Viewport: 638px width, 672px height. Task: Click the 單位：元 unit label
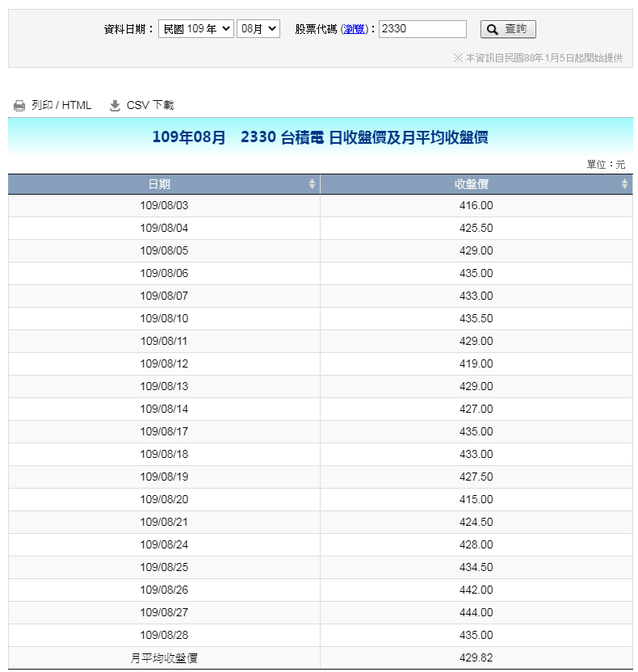[x=606, y=165]
